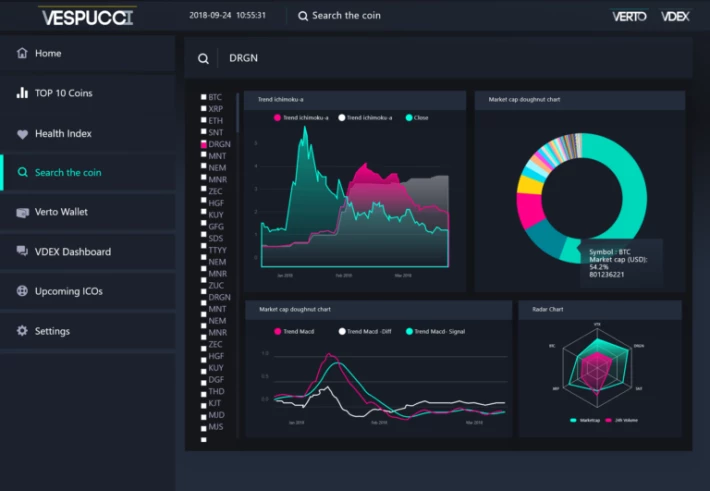Click the Settings gear icon
The width and height of the screenshot is (710, 491).
point(22,331)
